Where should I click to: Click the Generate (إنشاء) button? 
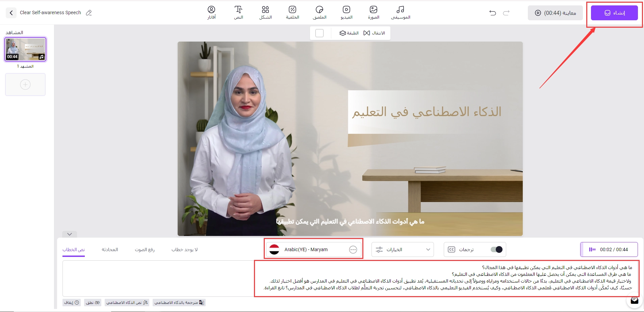[614, 13]
